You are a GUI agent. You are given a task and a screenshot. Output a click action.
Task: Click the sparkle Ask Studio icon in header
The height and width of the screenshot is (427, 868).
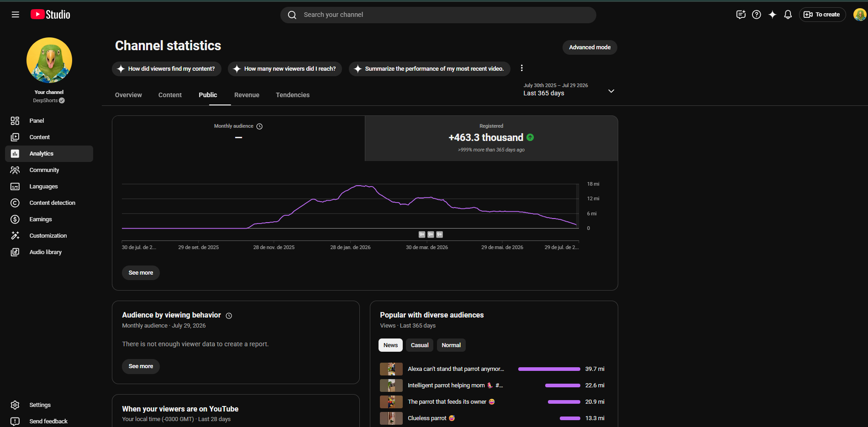[x=772, y=15]
